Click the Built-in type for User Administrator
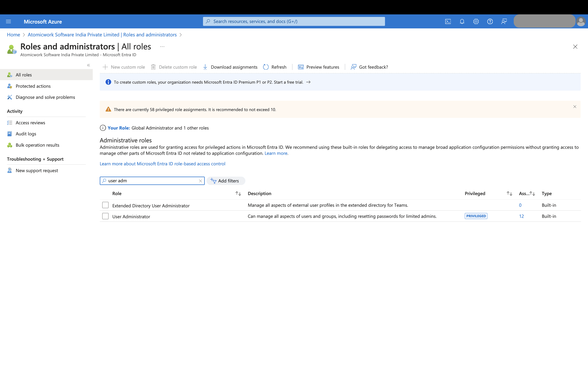The width and height of the screenshot is (588, 382). click(x=549, y=216)
